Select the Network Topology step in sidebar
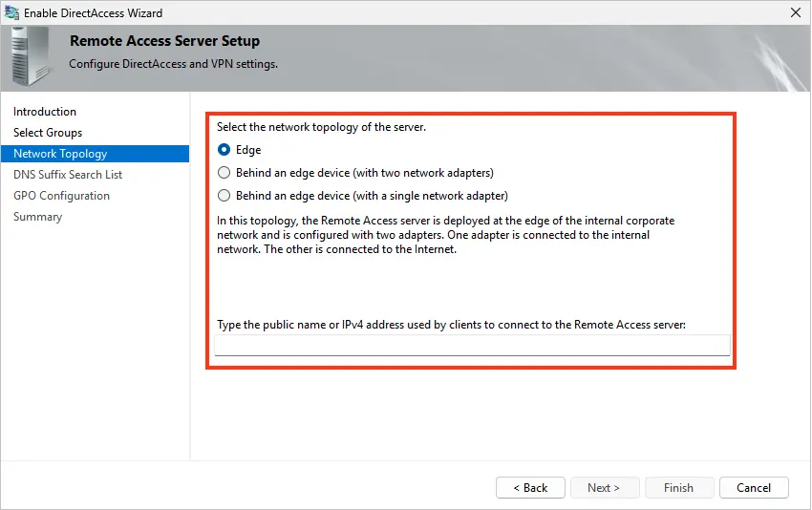Image resolution: width=812 pixels, height=510 pixels. point(60,154)
